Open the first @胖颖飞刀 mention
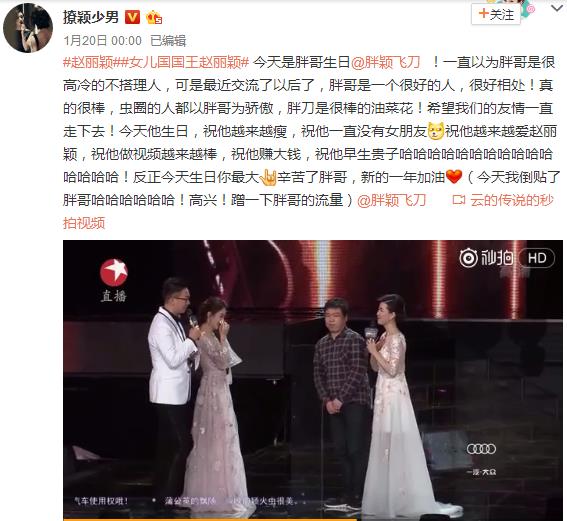The height and width of the screenshot is (521, 567). [x=385, y=62]
